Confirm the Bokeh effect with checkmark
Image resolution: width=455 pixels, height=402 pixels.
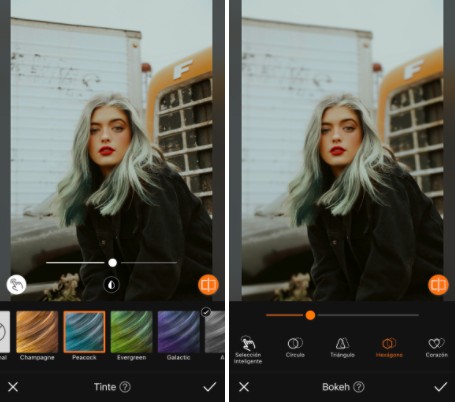coord(441,387)
